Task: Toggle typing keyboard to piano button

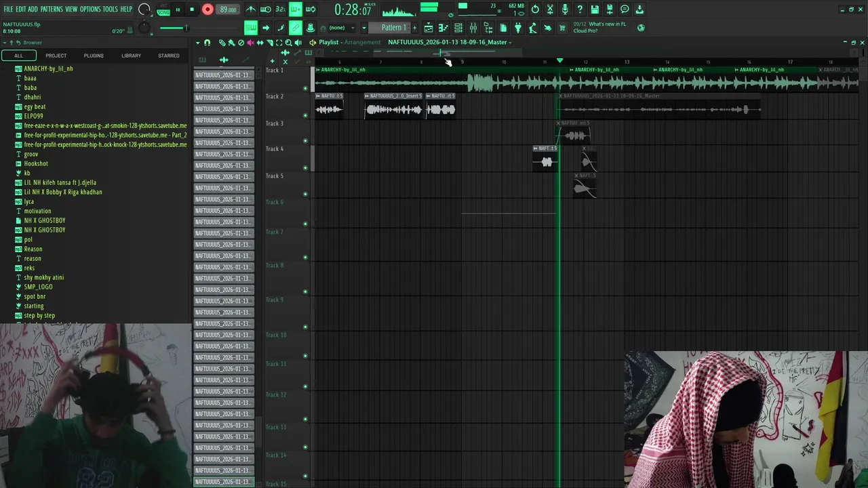Action: click(251, 28)
